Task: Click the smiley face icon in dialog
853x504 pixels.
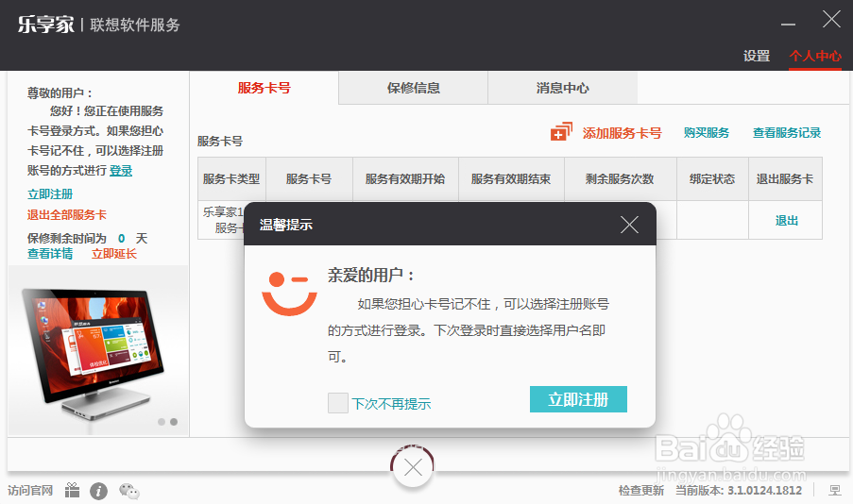Action: (289, 294)
